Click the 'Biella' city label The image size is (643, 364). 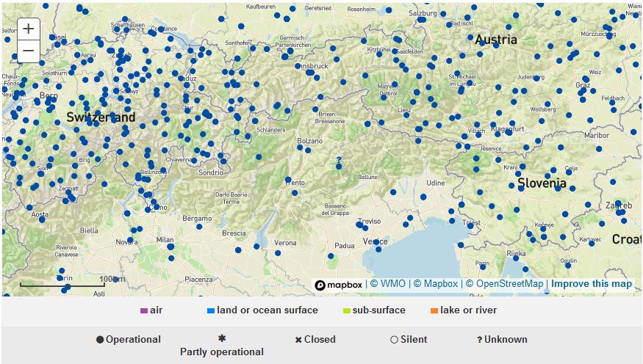pyautogui.click(x=89, y=231)
